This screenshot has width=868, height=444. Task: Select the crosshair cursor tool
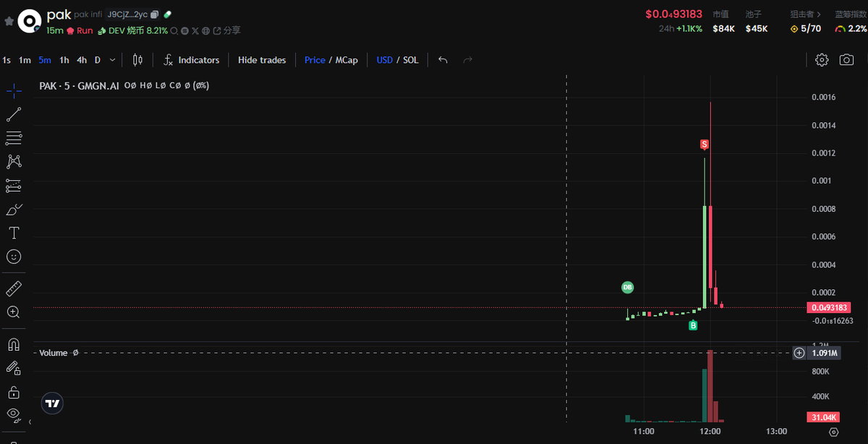point(14,90)
